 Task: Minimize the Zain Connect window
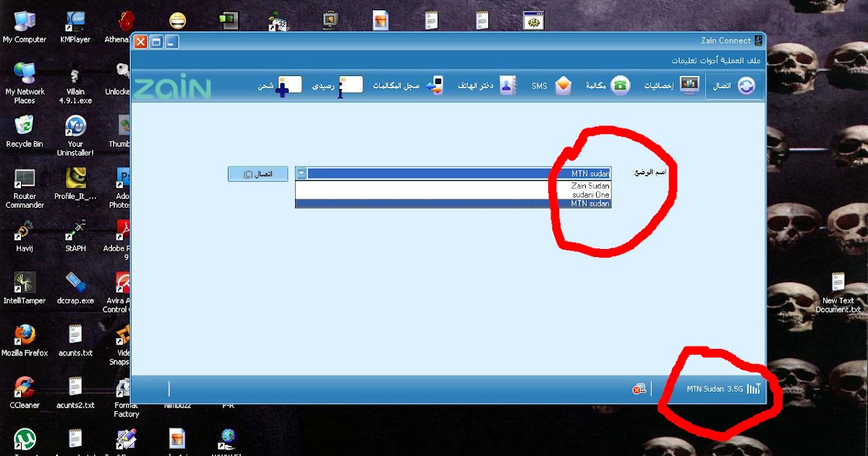(172, 42)
